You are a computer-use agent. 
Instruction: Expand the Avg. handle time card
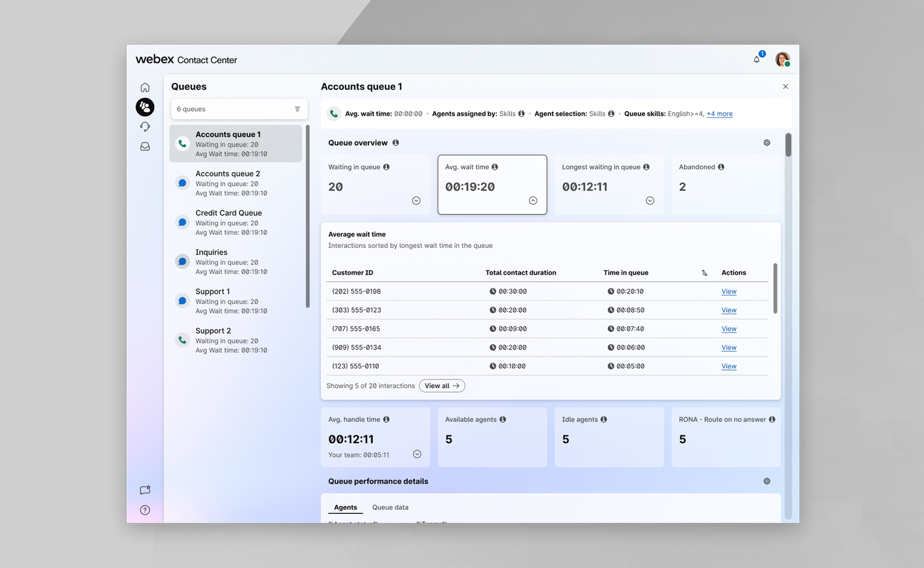[417, 454]
